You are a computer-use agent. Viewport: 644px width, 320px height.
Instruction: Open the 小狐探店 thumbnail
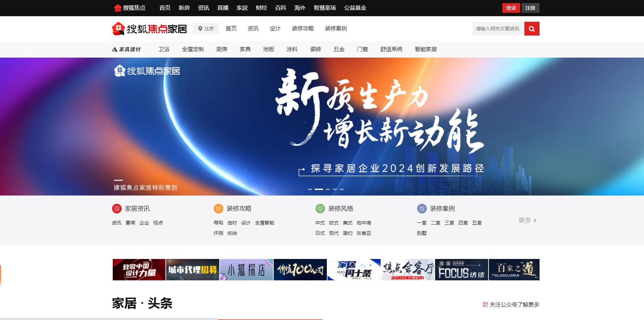(246, 270)
